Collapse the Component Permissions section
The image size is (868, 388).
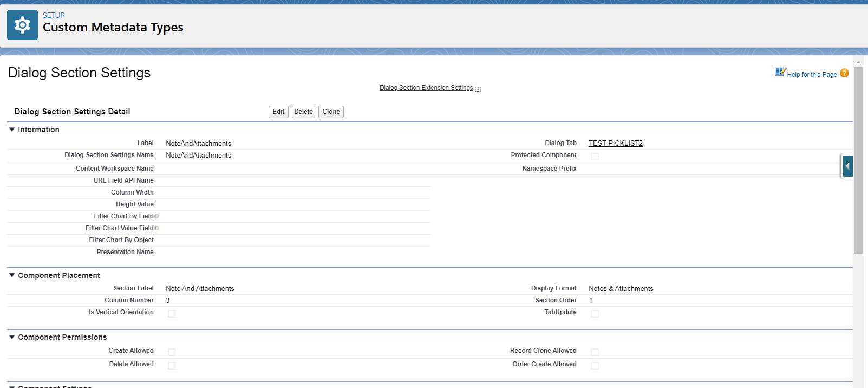coord(12,337)
